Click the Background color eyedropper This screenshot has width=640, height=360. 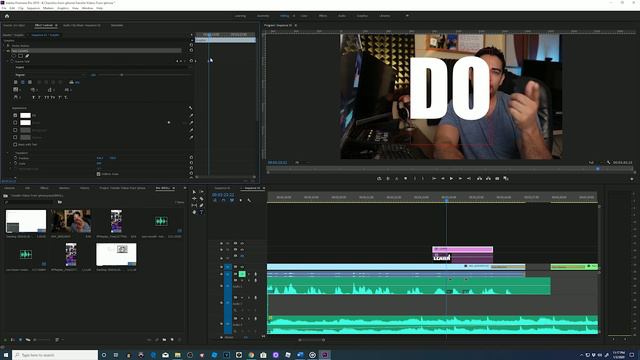click(191, 130)
